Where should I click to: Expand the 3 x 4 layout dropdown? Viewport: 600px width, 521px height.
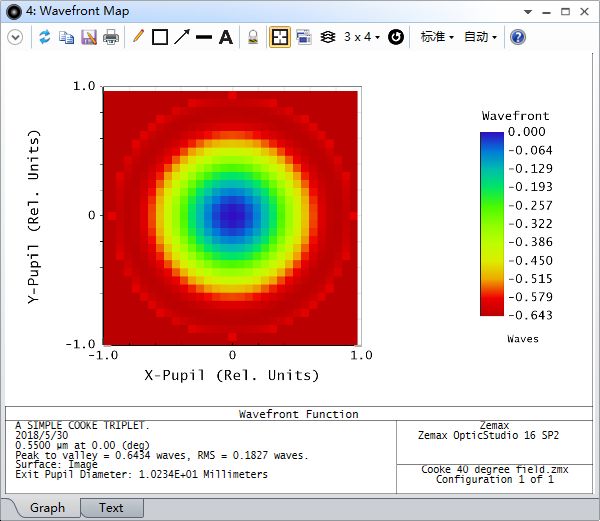(x=362, y=37)
